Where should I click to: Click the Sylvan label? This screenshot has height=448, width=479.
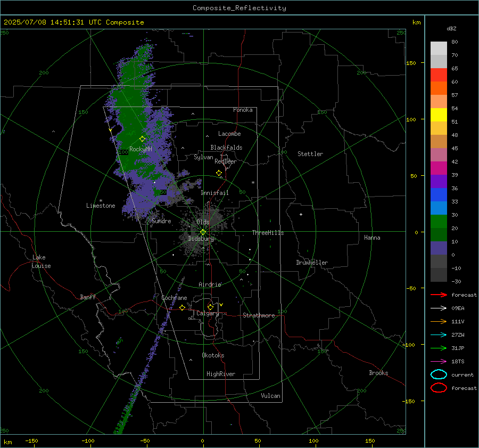203,157
